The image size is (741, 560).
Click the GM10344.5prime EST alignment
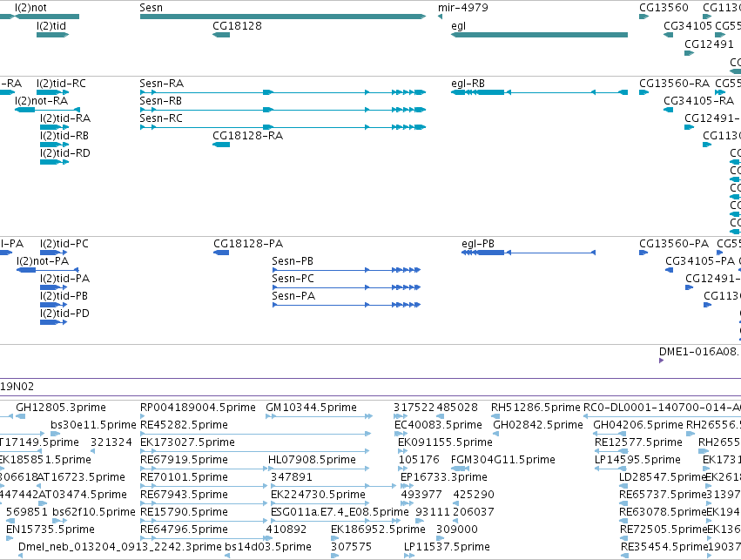pyautogui.click(x=319, y=416)
